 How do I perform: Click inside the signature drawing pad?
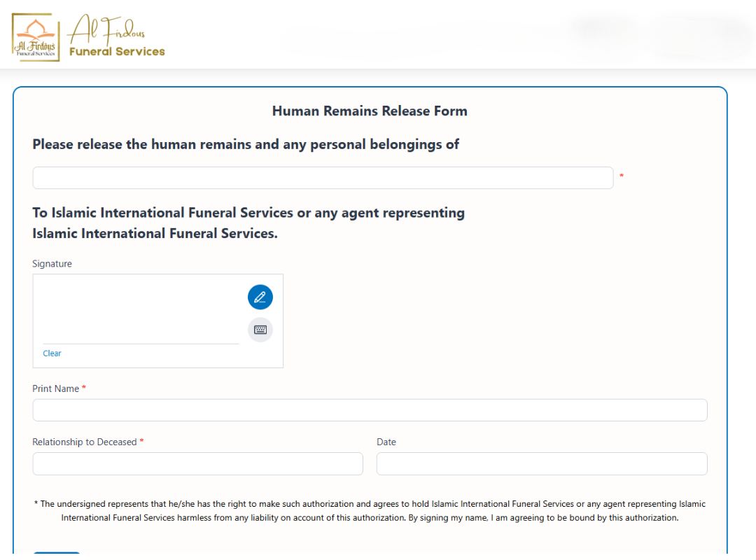pos(141,310)
